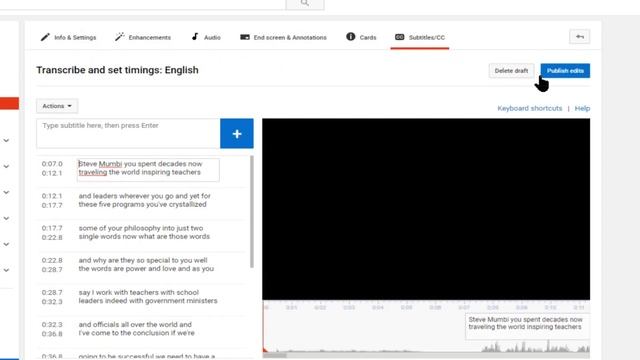This screenshot has height=360, width=640.
Task: Click the End screen rectangle icon
Action: coord(244,37)
